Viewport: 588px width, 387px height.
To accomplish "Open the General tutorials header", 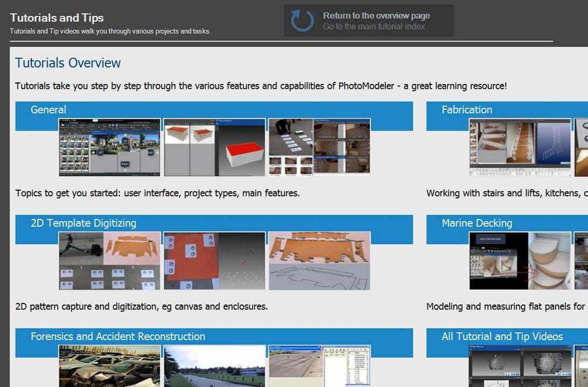I will click(48, 110).
